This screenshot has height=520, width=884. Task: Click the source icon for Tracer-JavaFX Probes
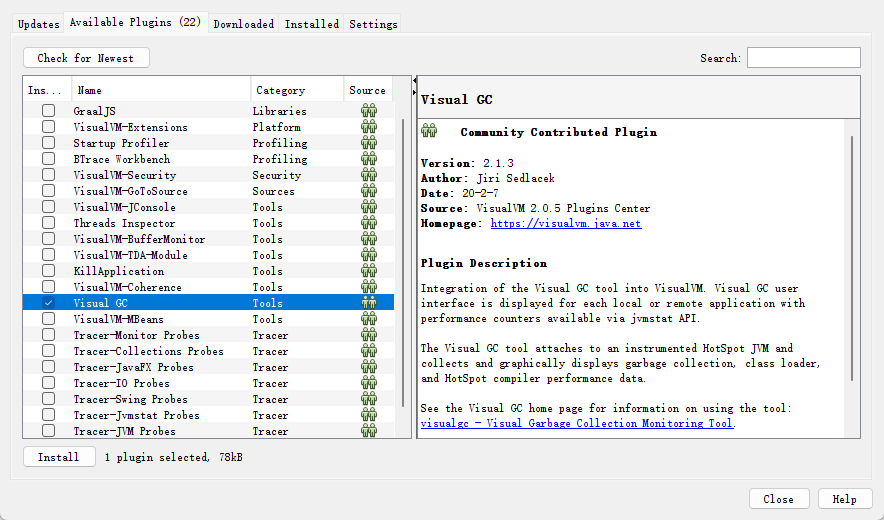coord(369,367)
